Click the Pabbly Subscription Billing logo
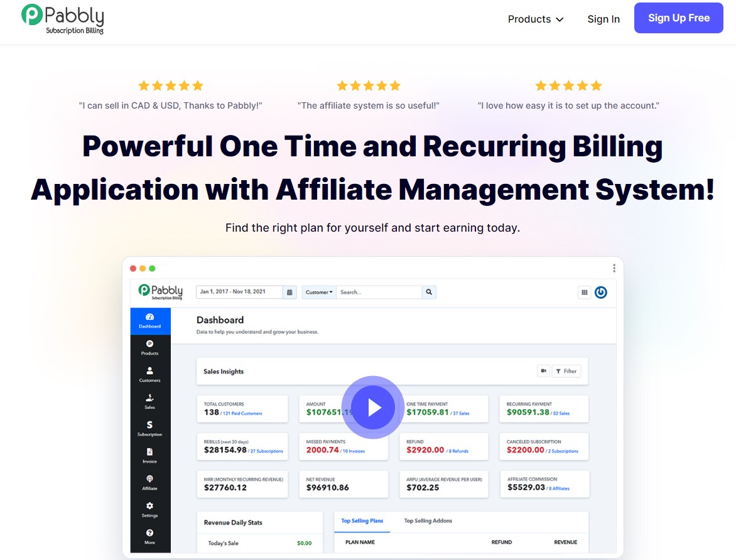 [x=62, y=19]
